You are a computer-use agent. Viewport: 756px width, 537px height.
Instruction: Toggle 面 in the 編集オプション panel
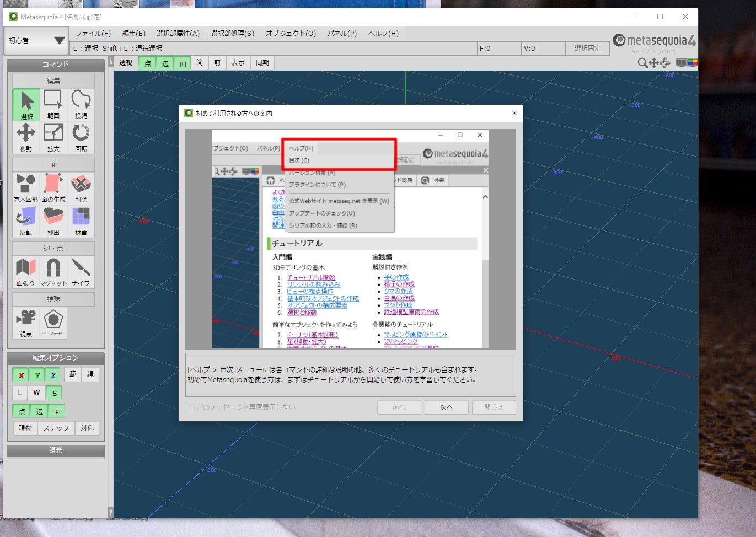[x=57, y=411]
